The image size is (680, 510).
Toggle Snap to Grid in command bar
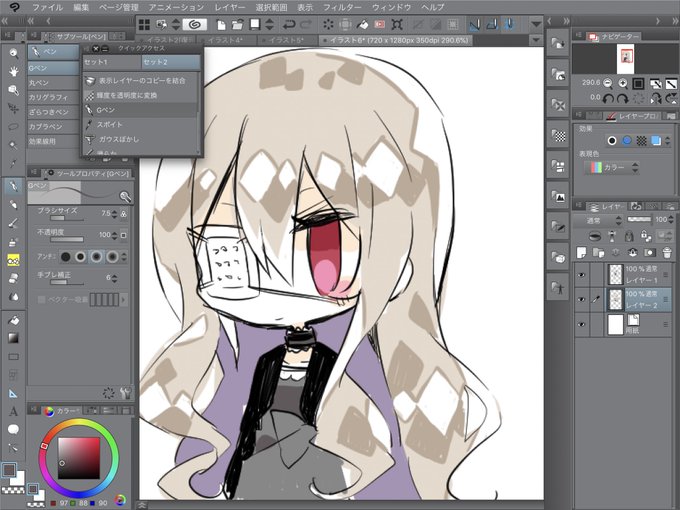[x=509, y=24]
